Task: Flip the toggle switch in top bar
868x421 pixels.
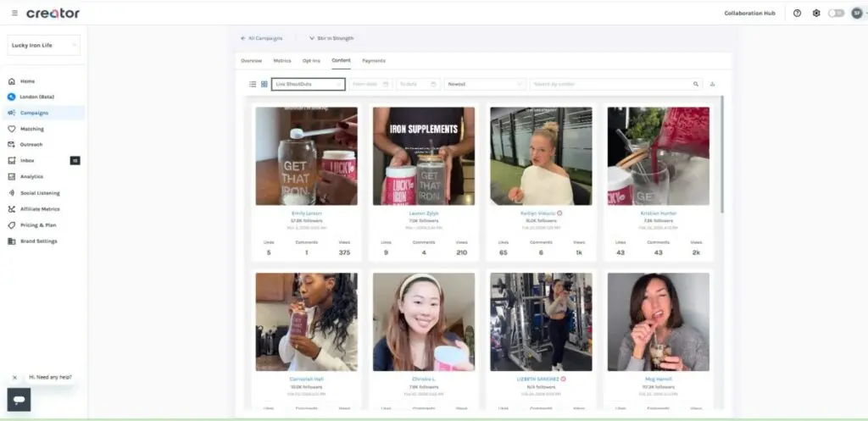Action: [836, 14]
